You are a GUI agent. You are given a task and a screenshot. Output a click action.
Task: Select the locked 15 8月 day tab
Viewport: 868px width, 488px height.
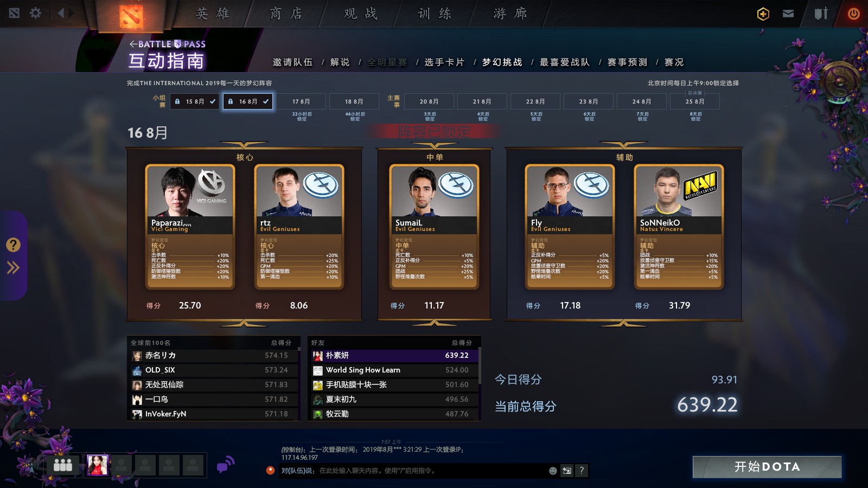pyautogui.click(x=195, y=101)
